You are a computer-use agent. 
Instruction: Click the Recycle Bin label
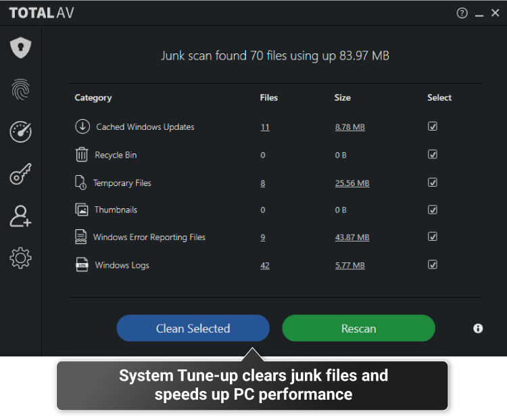[116, 155]
